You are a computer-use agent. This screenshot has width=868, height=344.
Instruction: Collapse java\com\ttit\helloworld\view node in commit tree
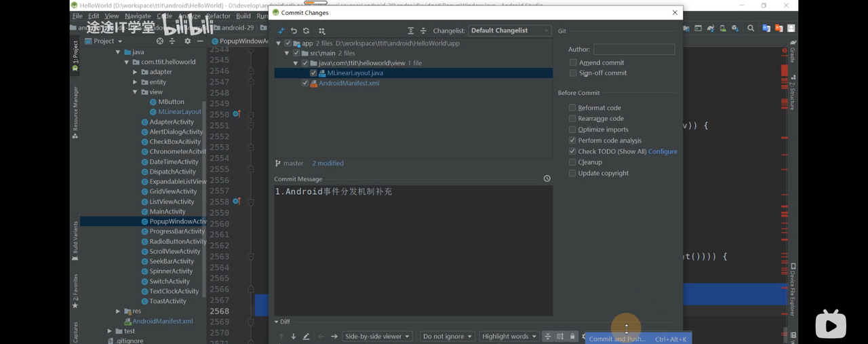296,63
